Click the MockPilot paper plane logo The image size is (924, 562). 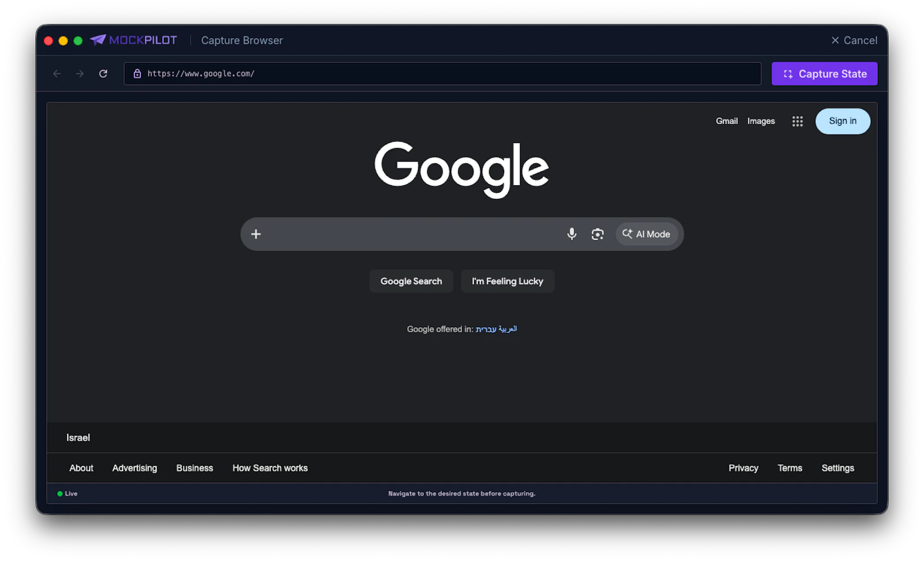(x=98, y=40)
